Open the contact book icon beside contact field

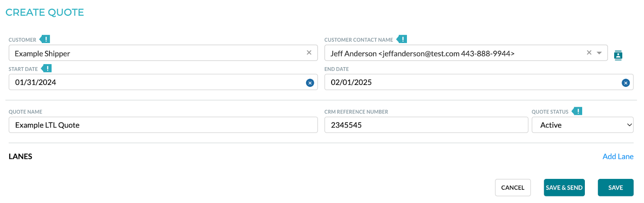coord(618,55)
